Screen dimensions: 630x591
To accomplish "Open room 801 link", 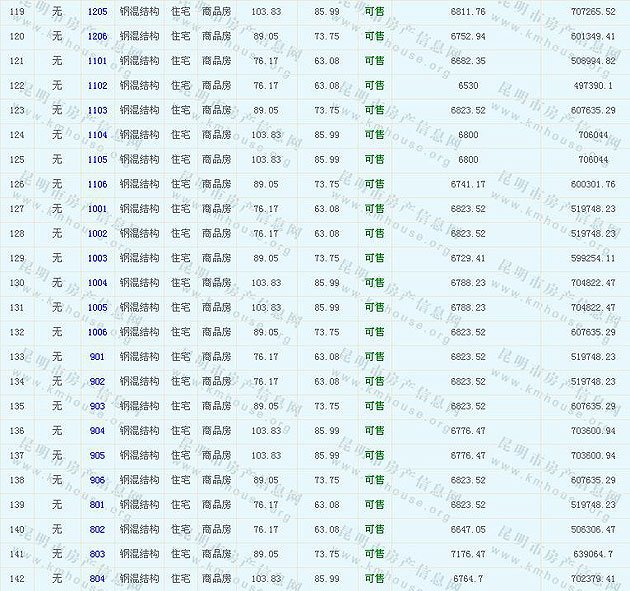I will [97, 504].
